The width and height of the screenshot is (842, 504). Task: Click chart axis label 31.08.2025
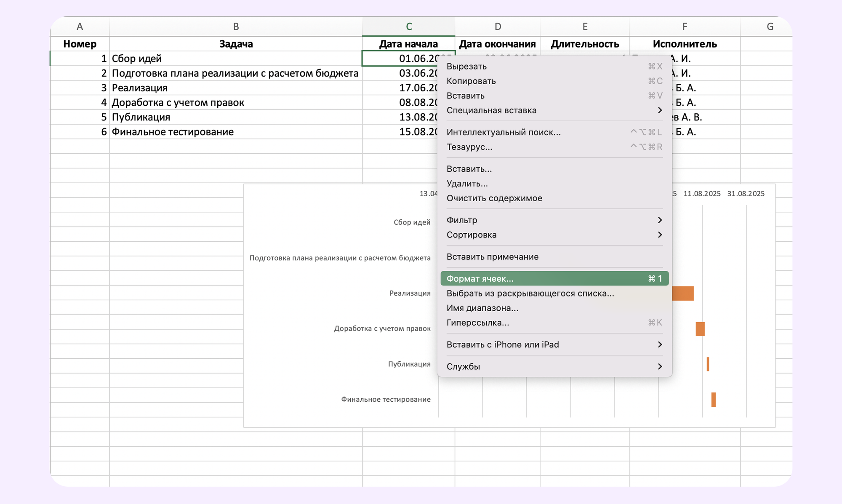[746, 194]
